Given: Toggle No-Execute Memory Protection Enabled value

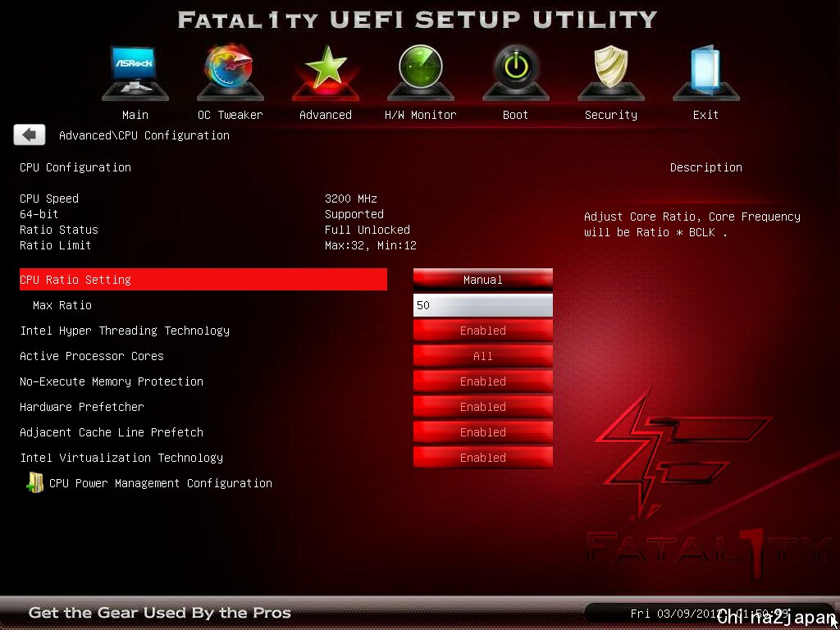Looking at the screenshot, I should (482, 381).
